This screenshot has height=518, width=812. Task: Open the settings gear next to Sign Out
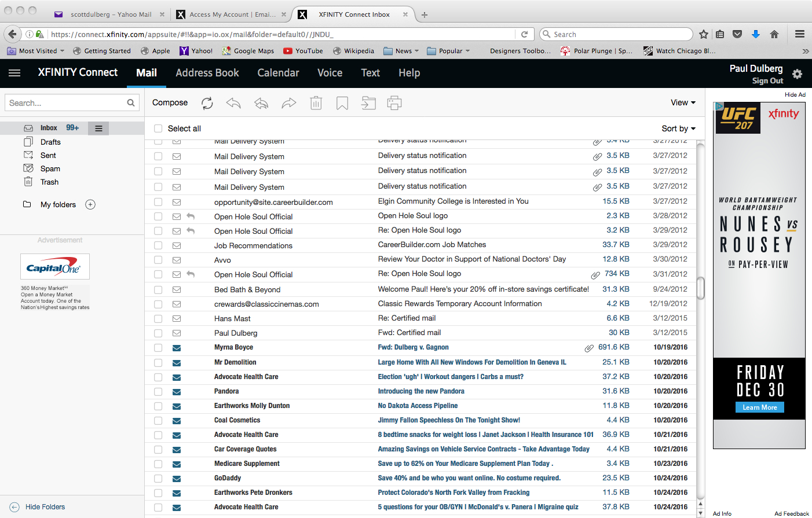pos(797,74)
